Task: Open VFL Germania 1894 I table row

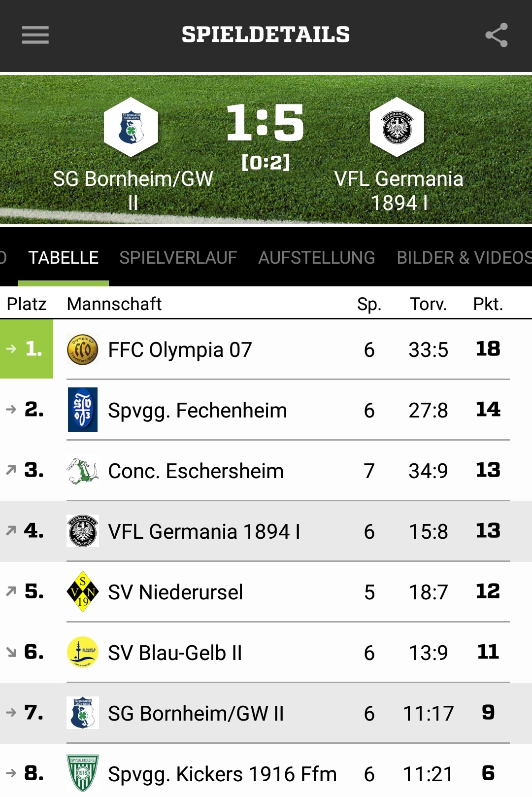Action: 266,531
